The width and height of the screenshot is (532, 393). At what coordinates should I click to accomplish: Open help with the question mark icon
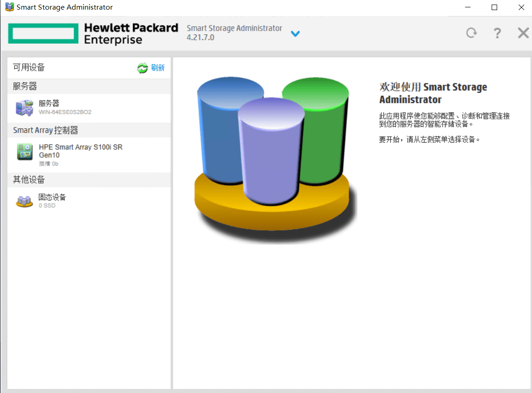(x=497, y=33)
